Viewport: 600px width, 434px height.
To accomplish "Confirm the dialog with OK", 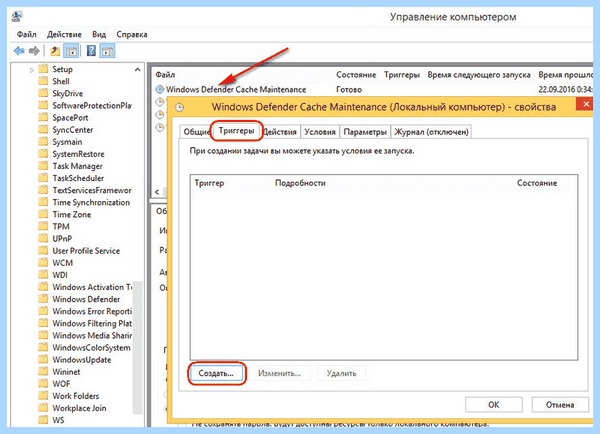I will click(494, 405).
